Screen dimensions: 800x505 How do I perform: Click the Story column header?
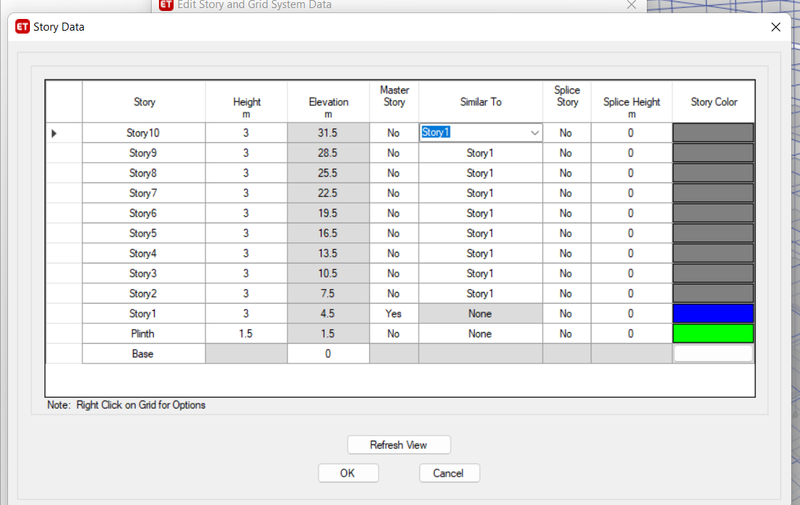144,102
